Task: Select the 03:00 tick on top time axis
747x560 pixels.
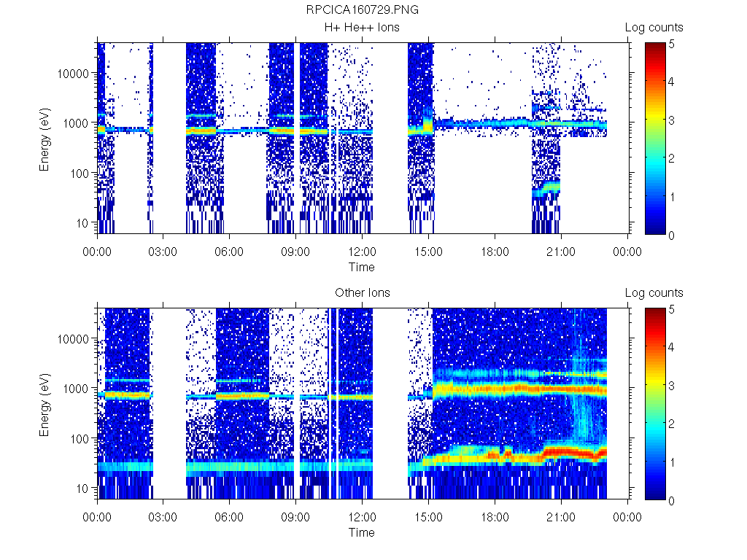Action: tap(163, 252)
